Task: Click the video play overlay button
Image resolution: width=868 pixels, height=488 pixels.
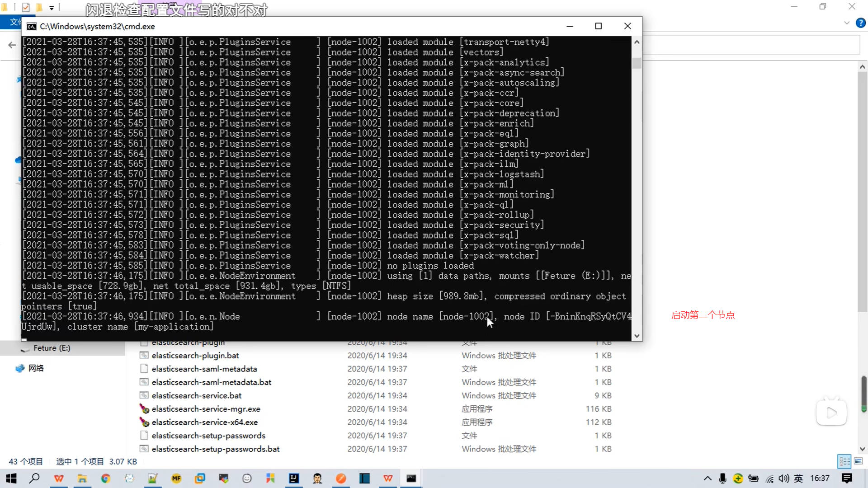Action: [x=831, y=413]
